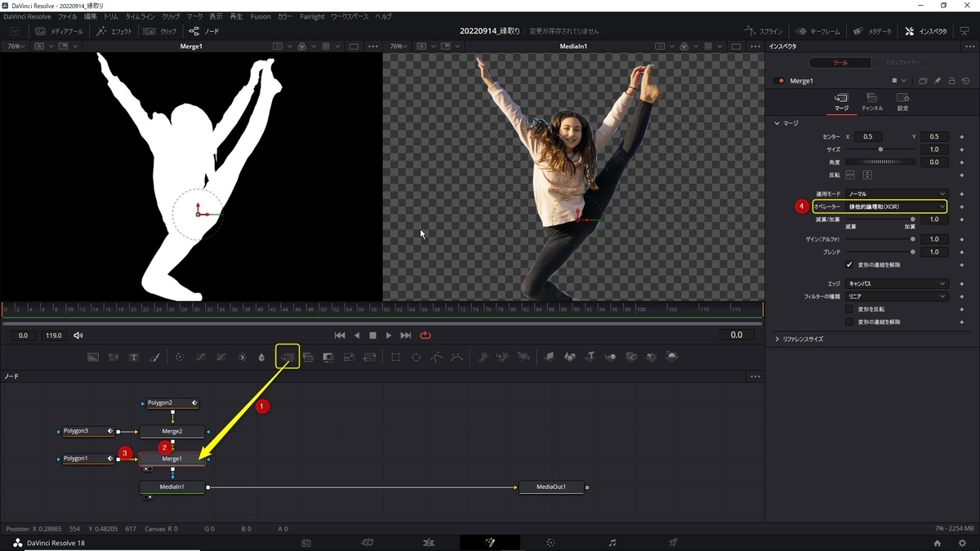Open the メタデータ panel

point(872,31)
